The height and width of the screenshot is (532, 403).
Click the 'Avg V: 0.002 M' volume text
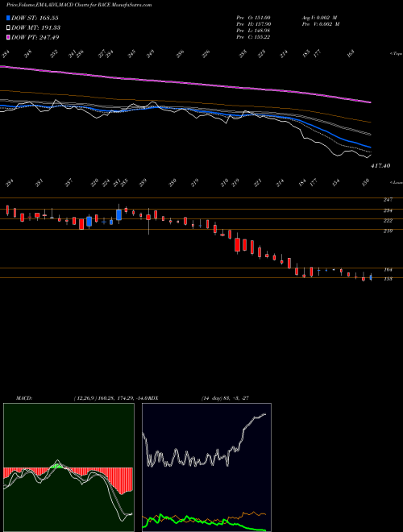[321, 18]
